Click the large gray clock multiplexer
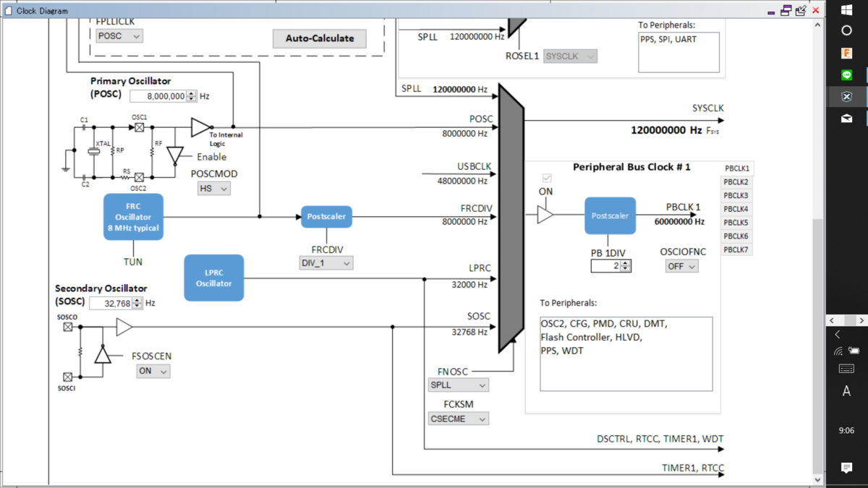The height and width of the screenshot is (488, 868). click(x=511, y=218)
